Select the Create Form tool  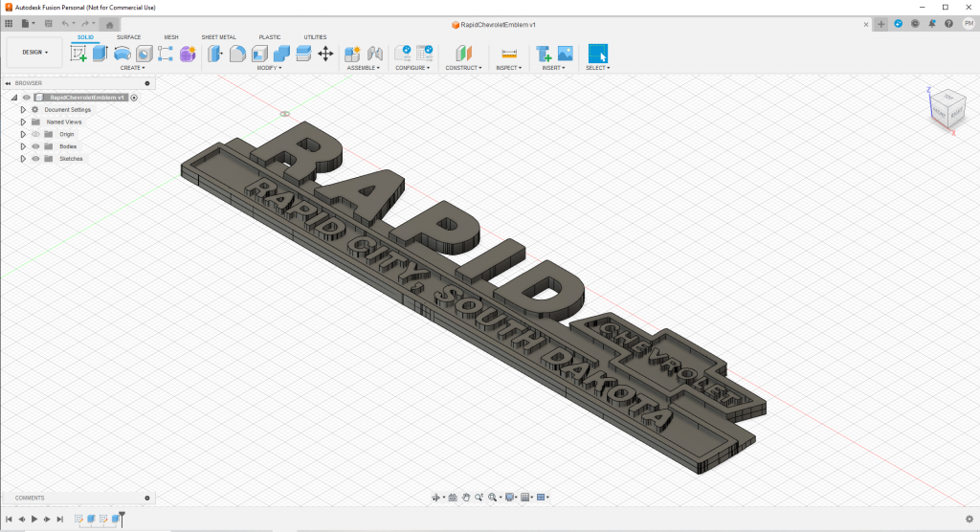click(188, 54)
